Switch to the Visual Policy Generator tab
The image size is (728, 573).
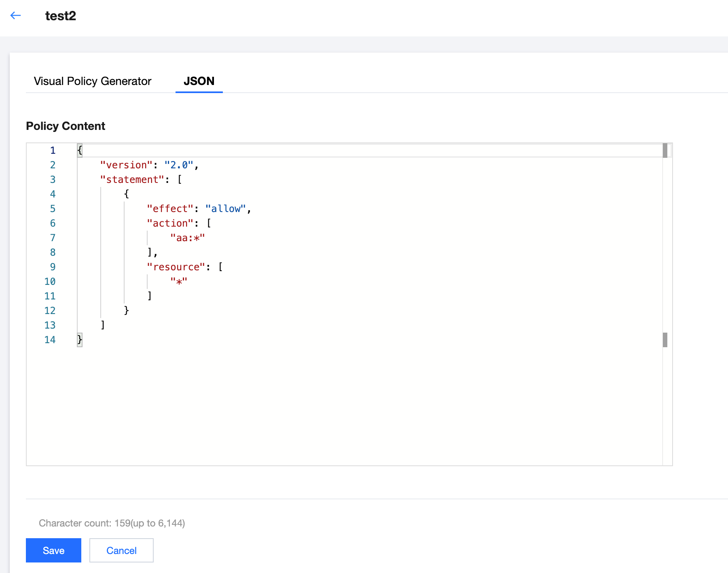[x=92, y=81]
